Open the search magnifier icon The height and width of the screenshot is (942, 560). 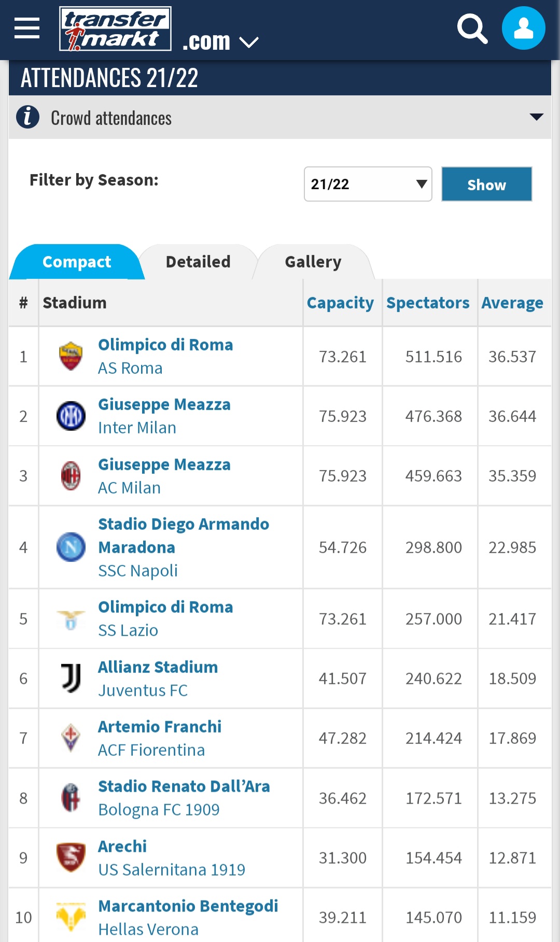click(472, 29)
